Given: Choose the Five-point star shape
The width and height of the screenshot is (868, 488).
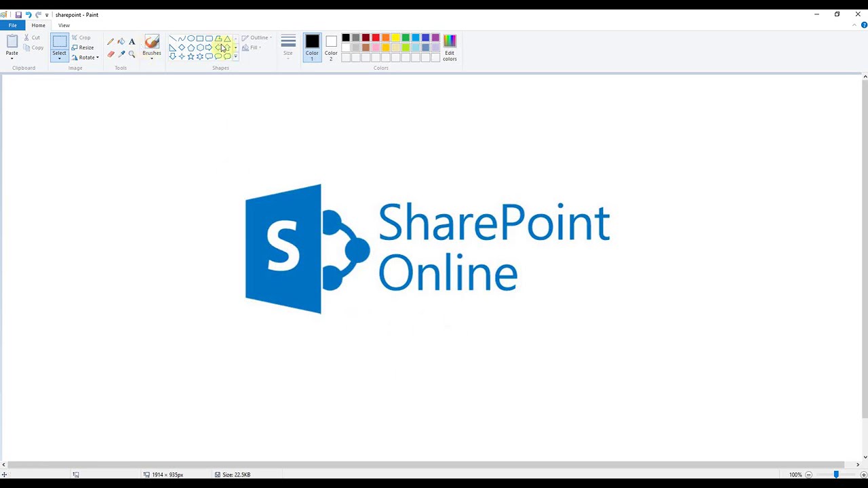Looking at the screenshot, I should 191,56.
